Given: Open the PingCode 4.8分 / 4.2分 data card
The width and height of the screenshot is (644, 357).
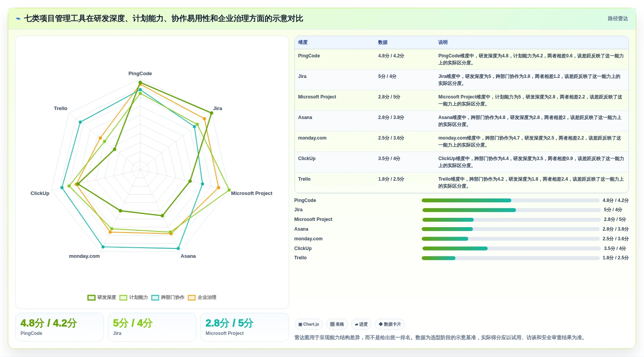Looking at the screenshot, I should point(59,327).
